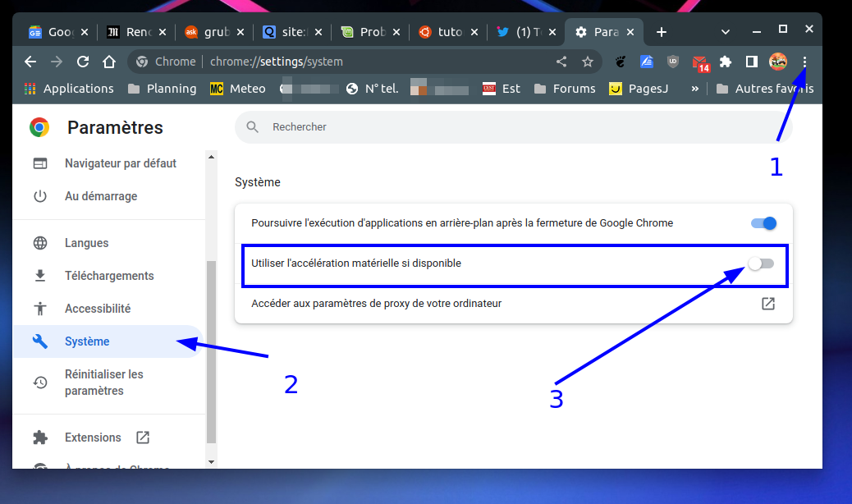852x504 pixels.
Task: Open the Meteo bookmark
Action: 237,89
